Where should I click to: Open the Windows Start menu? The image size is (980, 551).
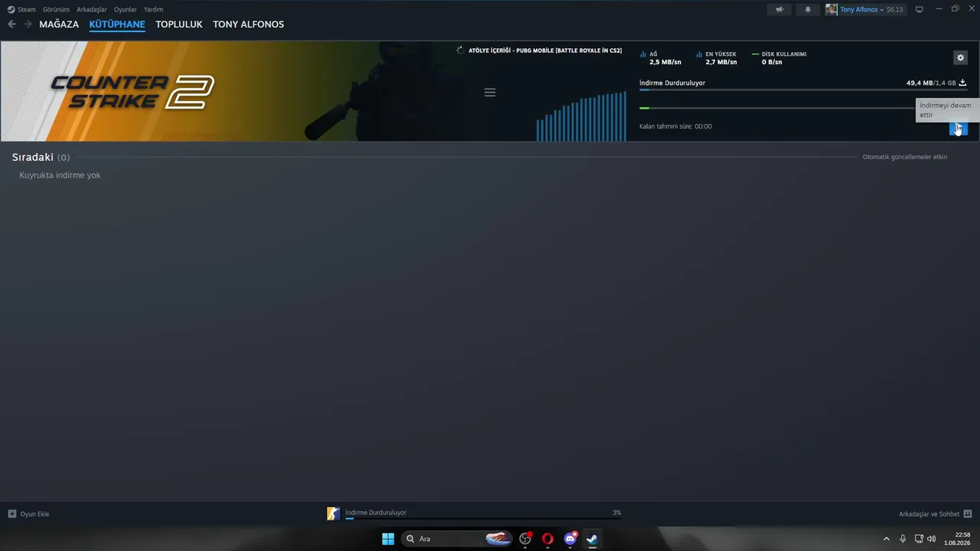pos(388,539)
